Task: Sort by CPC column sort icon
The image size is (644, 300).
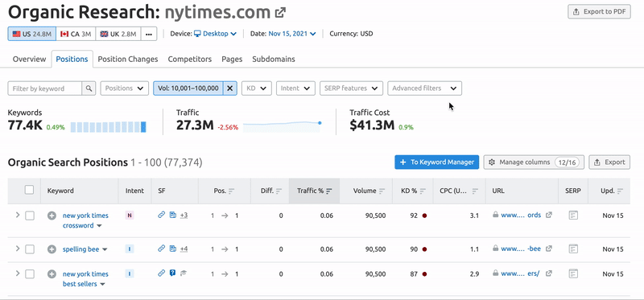Action: pos(475,191)
